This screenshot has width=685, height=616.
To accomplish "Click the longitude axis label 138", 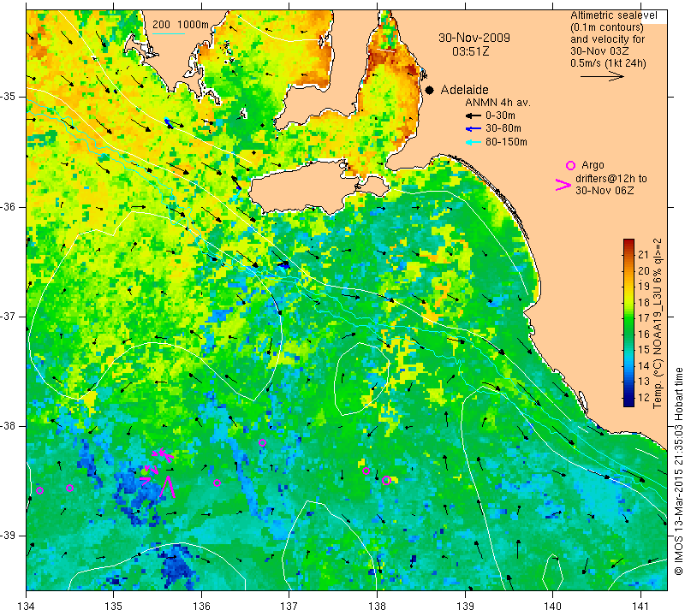I will pyautogui.click(x=377, y=606).
